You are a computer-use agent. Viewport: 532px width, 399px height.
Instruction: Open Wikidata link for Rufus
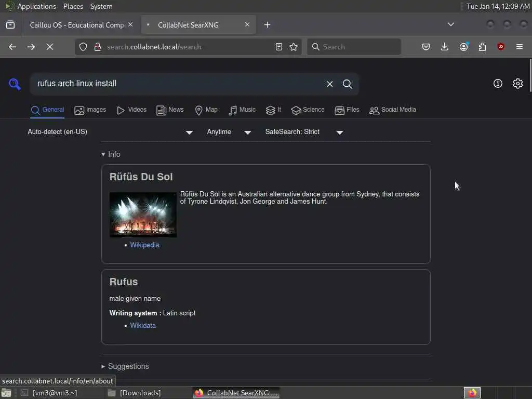143,326
